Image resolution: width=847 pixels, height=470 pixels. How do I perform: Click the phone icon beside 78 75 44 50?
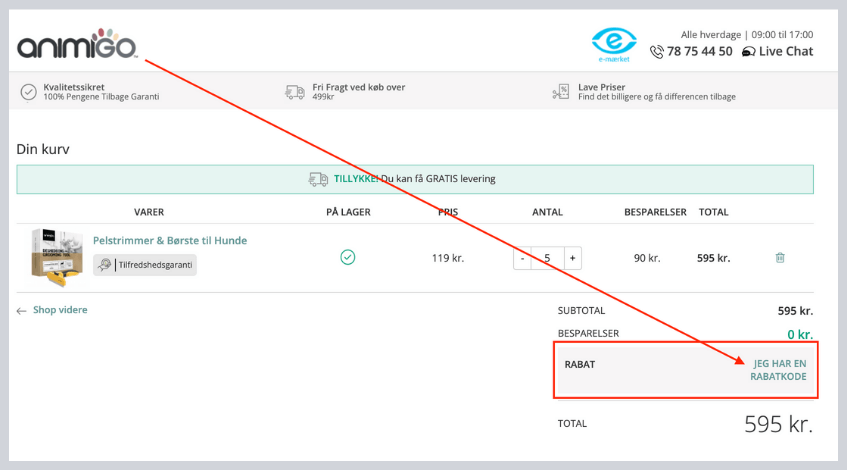coord(656,52)
